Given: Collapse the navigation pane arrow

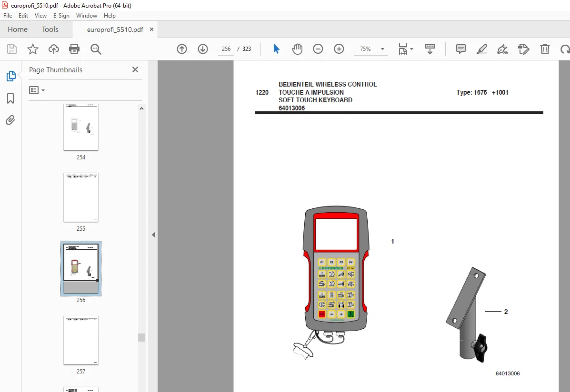Looking at the screenshot, I should (153, 235).
